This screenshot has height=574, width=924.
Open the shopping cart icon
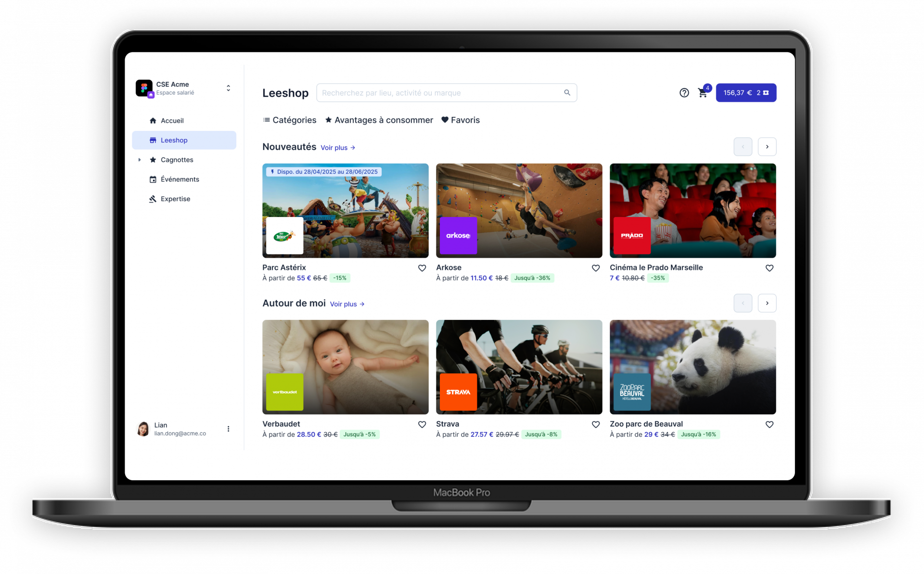(703, 93)
